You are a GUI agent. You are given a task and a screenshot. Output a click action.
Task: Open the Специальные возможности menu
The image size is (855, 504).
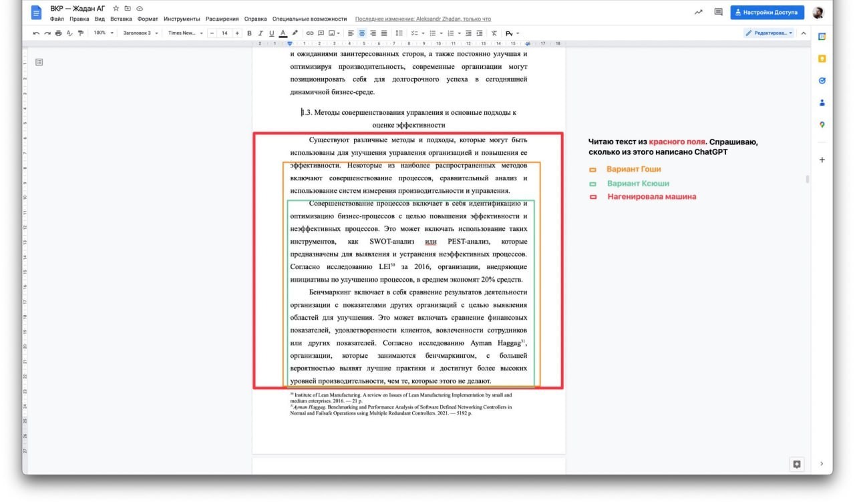(x=309, y=19)
